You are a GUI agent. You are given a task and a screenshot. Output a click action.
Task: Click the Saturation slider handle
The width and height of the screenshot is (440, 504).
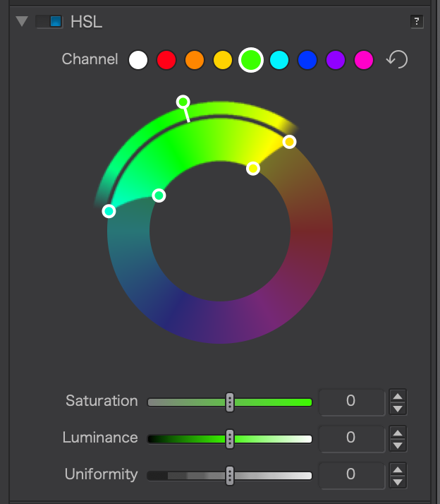pyautogui.click(x=230, y=402)
